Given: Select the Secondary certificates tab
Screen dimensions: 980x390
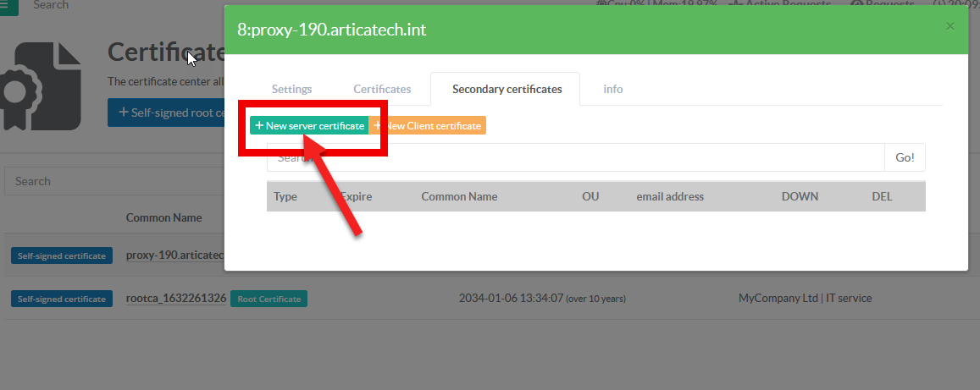Looking at the screenshot, I should [x=507, y=89].
